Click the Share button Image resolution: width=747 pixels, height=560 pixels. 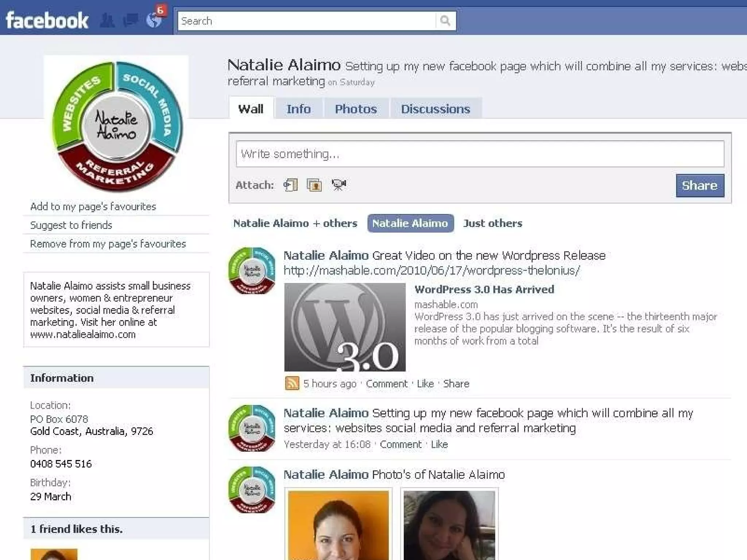point(700,185)
